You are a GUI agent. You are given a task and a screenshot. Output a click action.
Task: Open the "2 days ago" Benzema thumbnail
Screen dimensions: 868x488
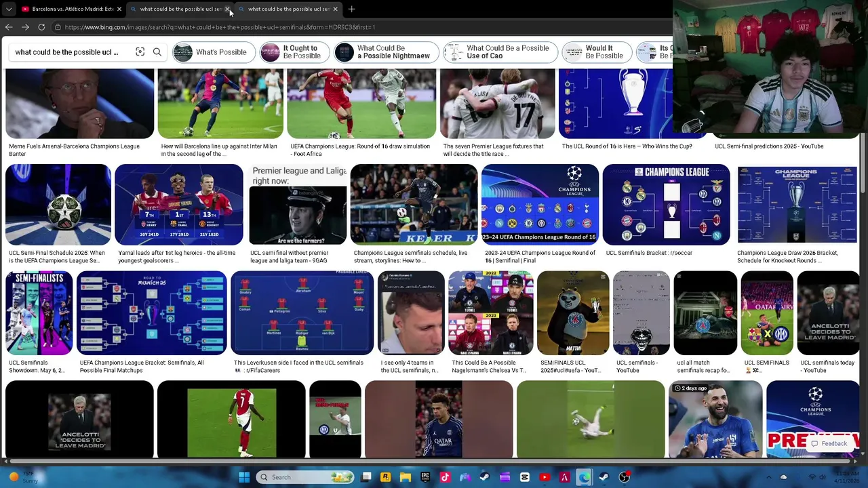715,420
